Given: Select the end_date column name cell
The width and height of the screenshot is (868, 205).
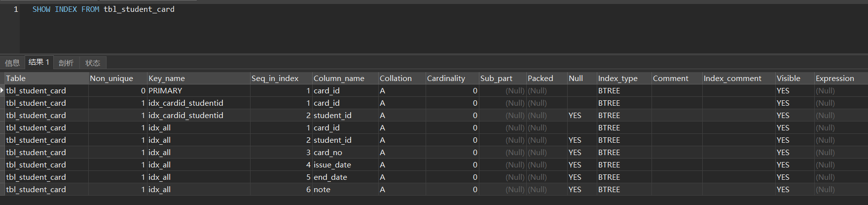Looking at the screenshot, I should tap(345, 177).
